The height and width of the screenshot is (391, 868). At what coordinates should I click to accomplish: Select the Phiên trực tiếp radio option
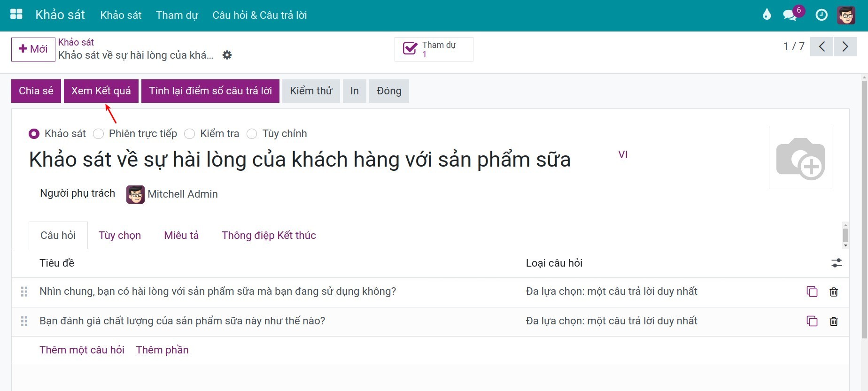98,134
